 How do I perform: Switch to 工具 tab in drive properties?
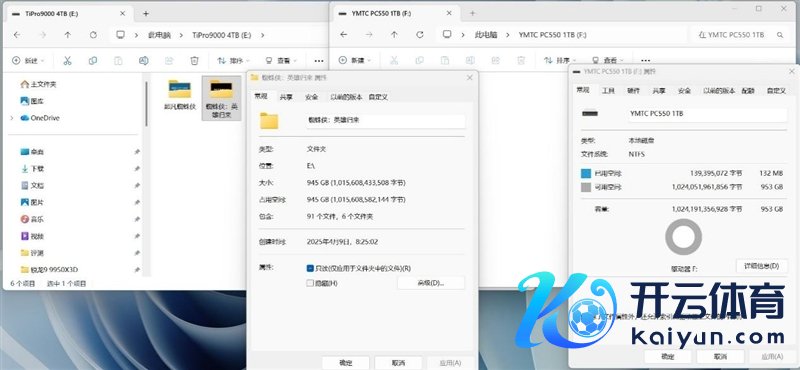(608, 90)
